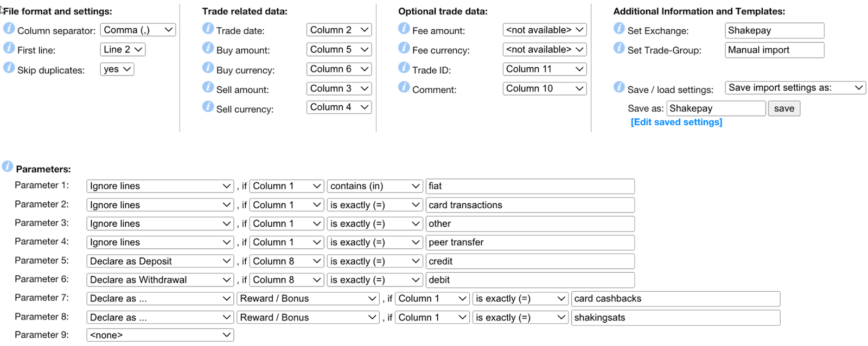Open the Save import settings as dropdown

[795, 88]
